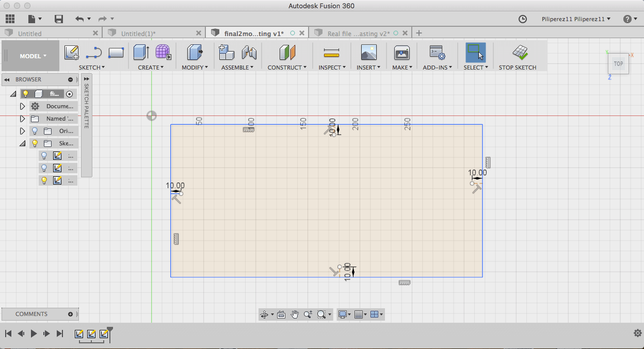
Task: Expand the Named Views folder
Action: (22, 119)
